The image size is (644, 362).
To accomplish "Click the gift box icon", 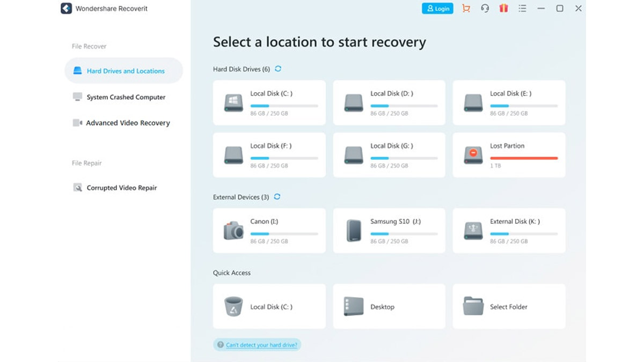I will (x=503, y=9).
